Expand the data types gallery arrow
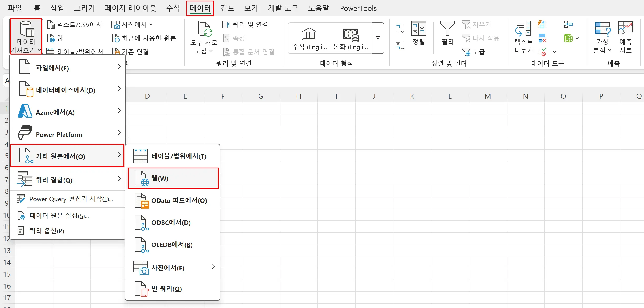 pyautogui.click(x=378, y=38)
